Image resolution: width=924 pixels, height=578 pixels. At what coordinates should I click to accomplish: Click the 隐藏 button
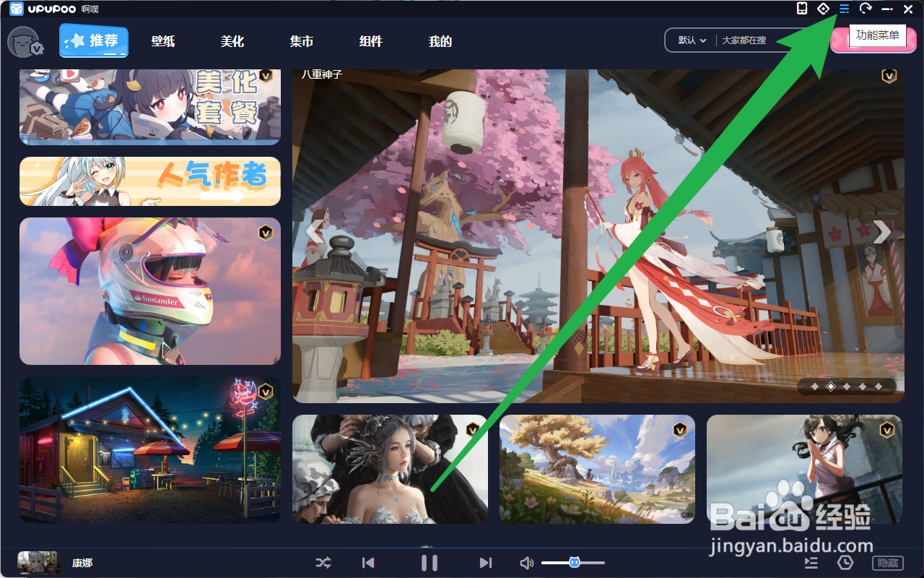pyautogui.click(x=888, y=563)
